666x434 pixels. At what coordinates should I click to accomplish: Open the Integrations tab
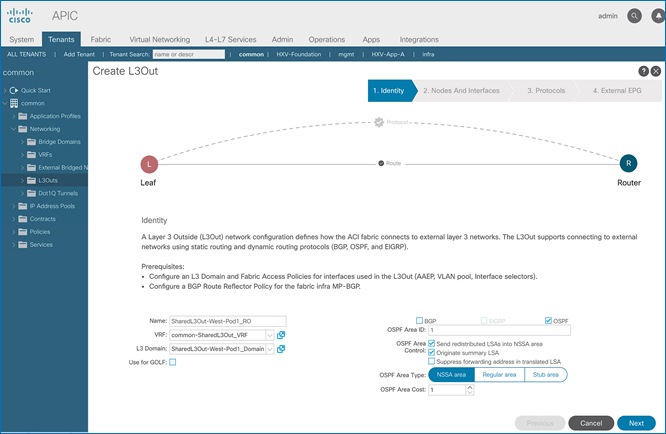click(x=419, y=39)
